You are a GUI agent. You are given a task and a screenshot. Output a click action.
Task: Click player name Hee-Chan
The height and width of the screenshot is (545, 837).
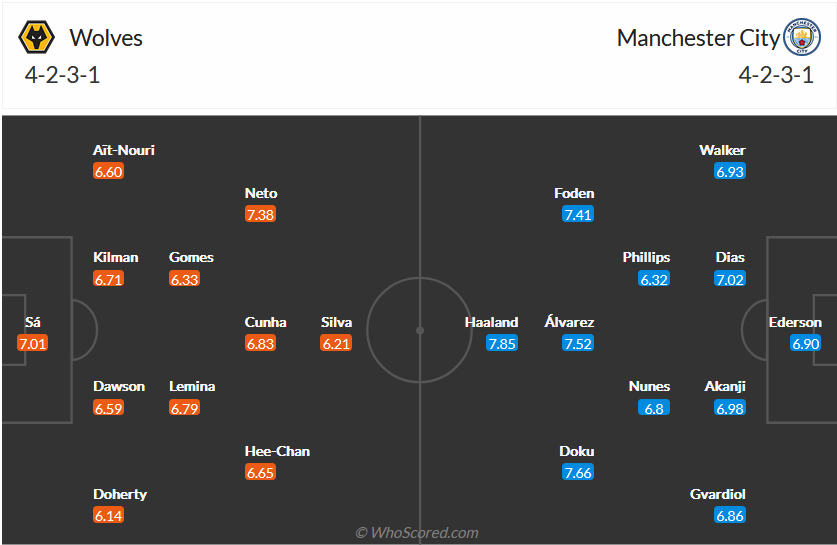[277, 451]
